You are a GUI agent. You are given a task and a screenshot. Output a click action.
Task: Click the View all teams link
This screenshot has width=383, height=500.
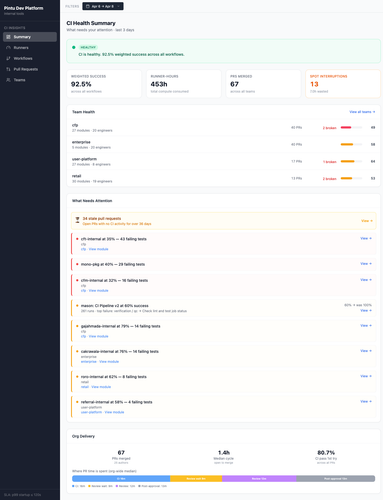tap(362, 112)
